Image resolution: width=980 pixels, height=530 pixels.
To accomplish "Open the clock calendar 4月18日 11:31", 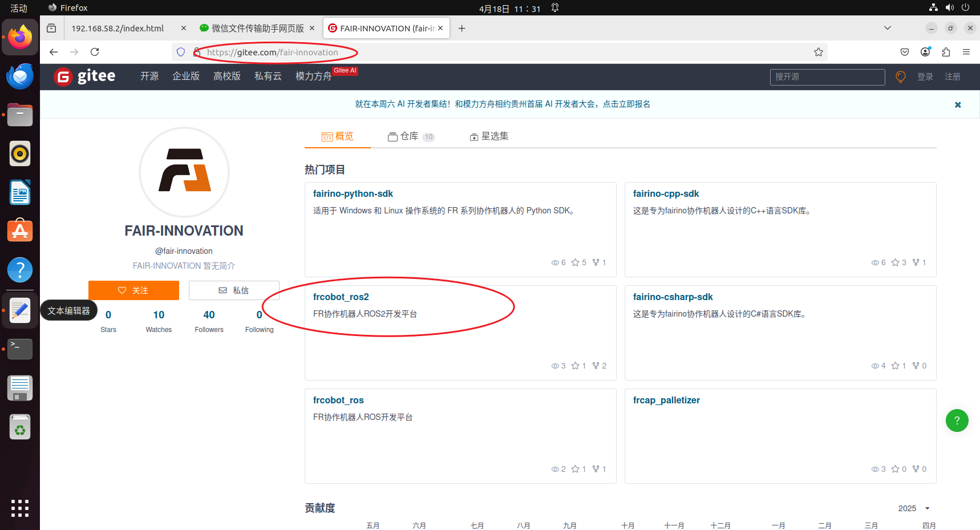I will coord(509,8).
